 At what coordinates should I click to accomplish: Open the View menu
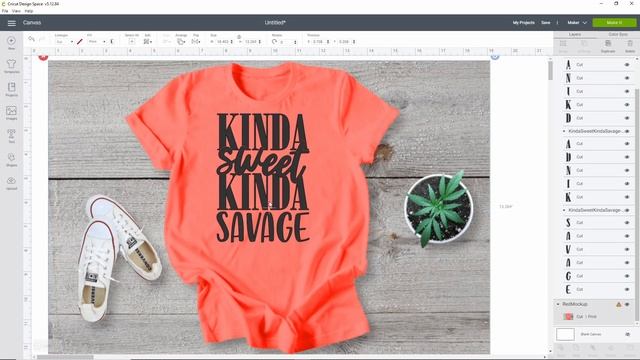pos(16,11)
